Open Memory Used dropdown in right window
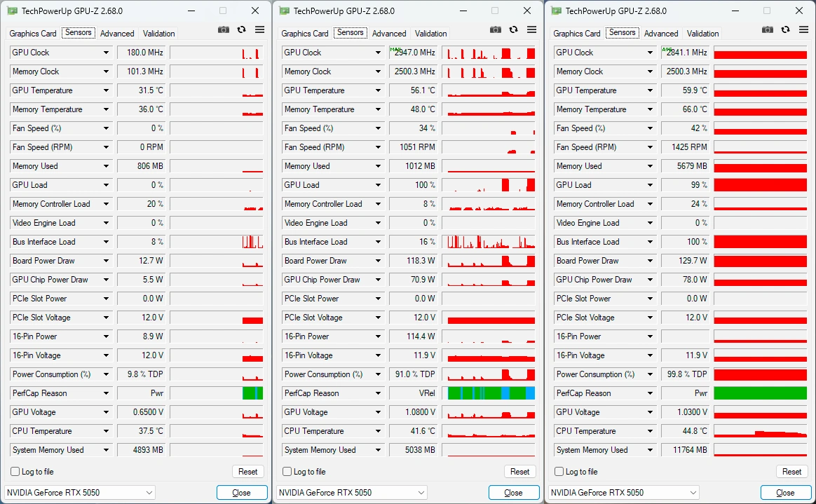Screen dimensions: 816x504 coord(651,166)
